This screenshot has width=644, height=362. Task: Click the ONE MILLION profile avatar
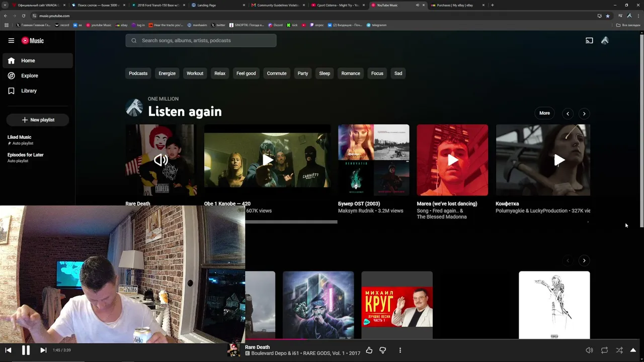point(134,108)
